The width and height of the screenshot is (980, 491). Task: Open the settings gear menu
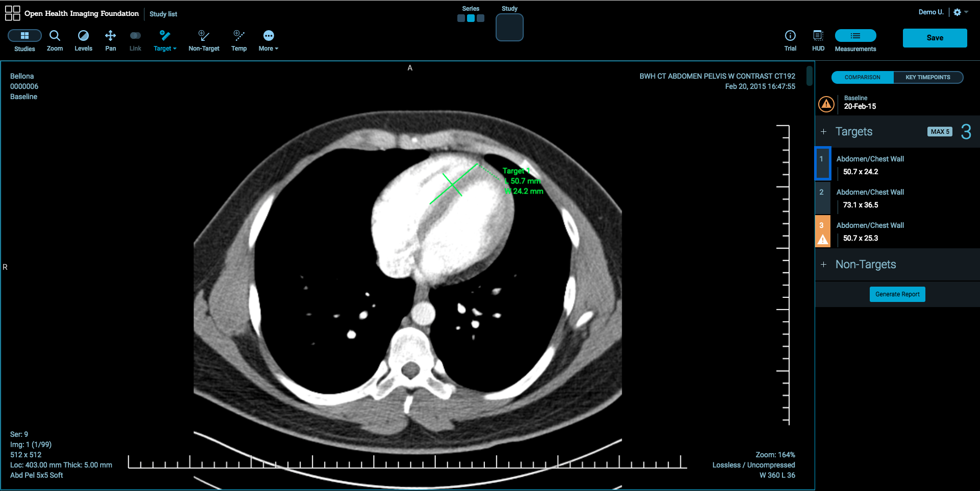point(957,12)
